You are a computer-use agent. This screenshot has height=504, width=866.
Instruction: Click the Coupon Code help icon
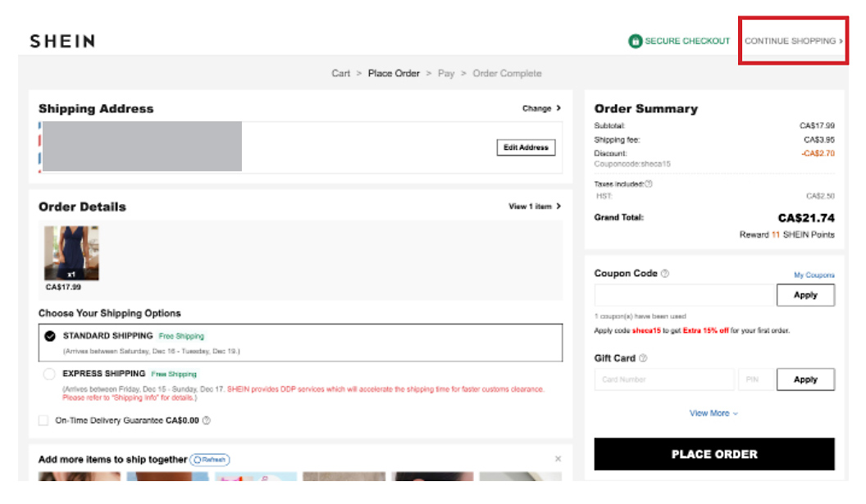[x=665, y=274]
